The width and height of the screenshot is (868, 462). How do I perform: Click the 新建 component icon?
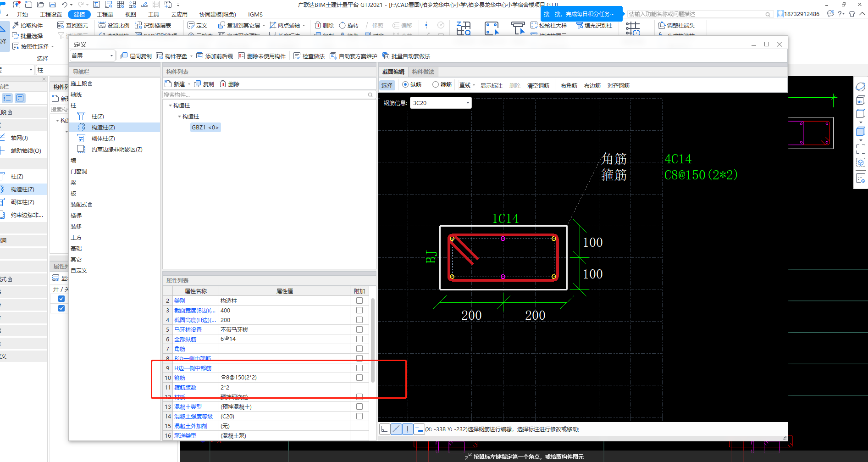pyautogui.click(x=168, y=84)
